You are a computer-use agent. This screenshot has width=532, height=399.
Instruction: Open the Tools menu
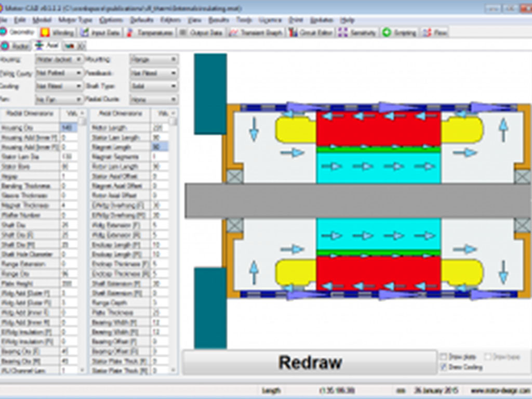click(x=244, y=20)
